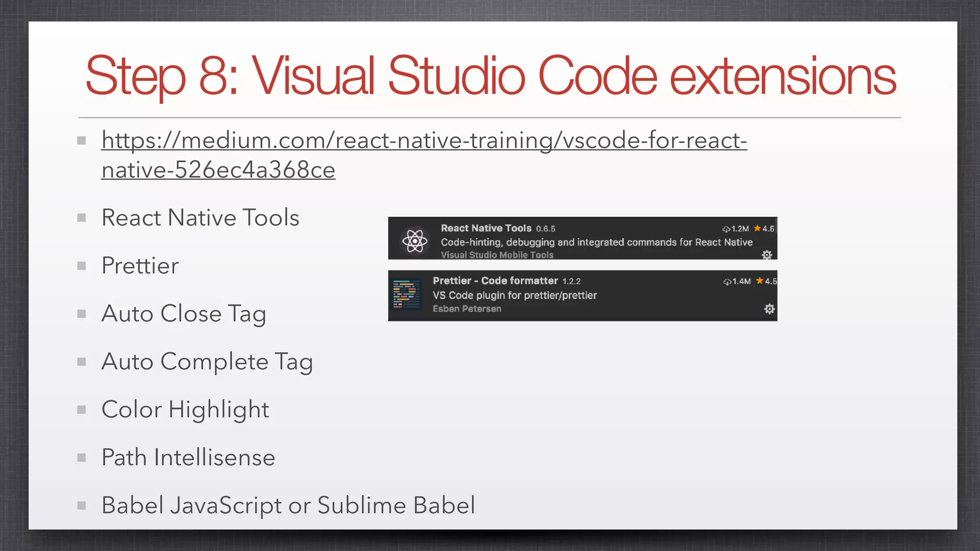Open React Native Tools gear settings
The height and width of the screenshot is (551, 980).
pos(767,255)
